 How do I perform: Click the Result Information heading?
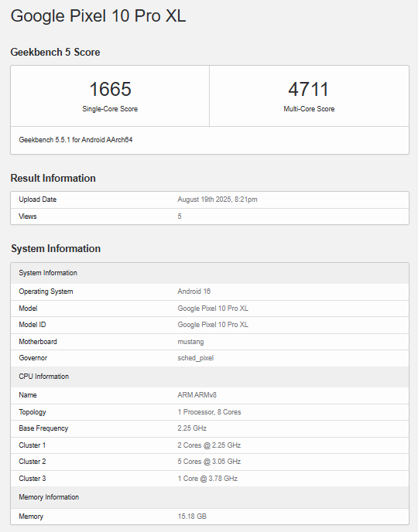(x=53, y=178)
